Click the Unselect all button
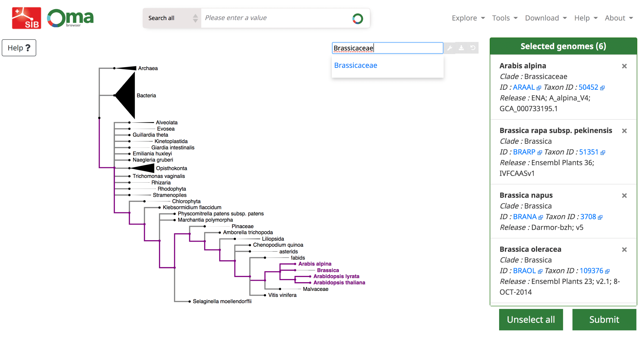Image resolution: width=644 pixels, height=350 pixels. point(531,320)
